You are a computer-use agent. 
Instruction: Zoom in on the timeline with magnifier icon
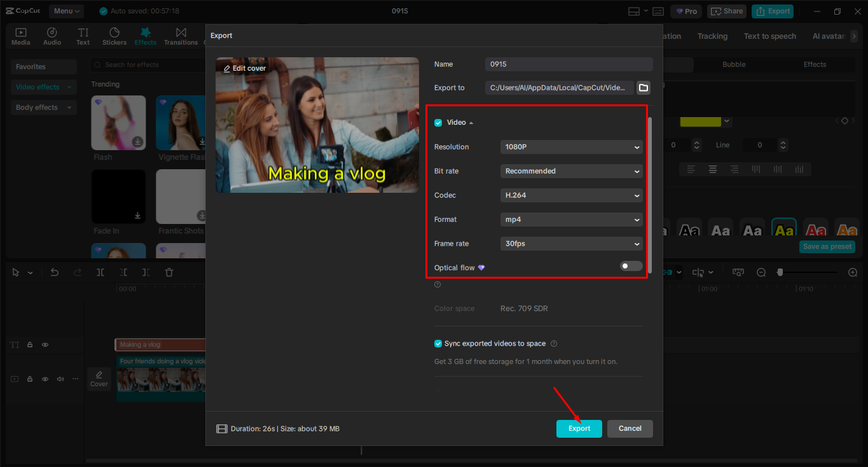click(x=853, y=272)
